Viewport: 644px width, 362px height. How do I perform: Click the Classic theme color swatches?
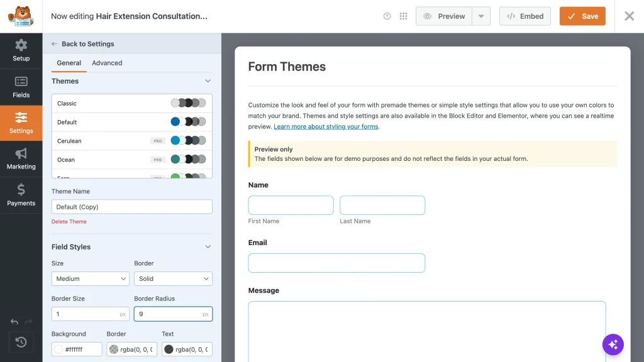coord(189,103)
